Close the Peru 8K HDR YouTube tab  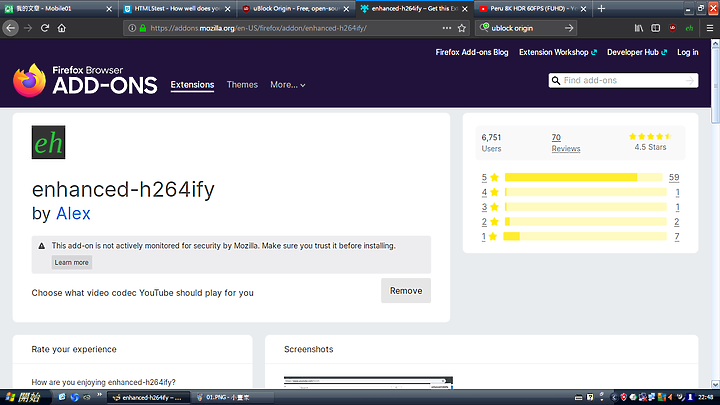coord(583,9)
